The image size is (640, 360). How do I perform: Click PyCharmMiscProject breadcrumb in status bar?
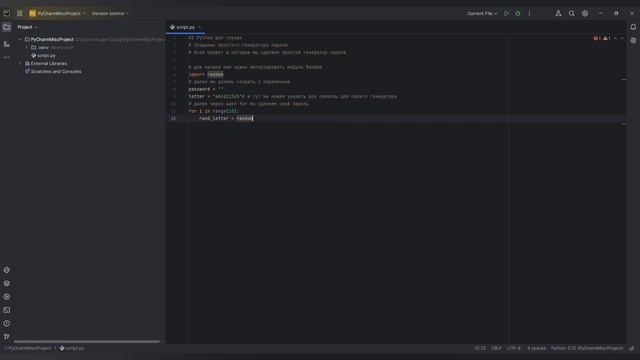click(x=27, y=349)
